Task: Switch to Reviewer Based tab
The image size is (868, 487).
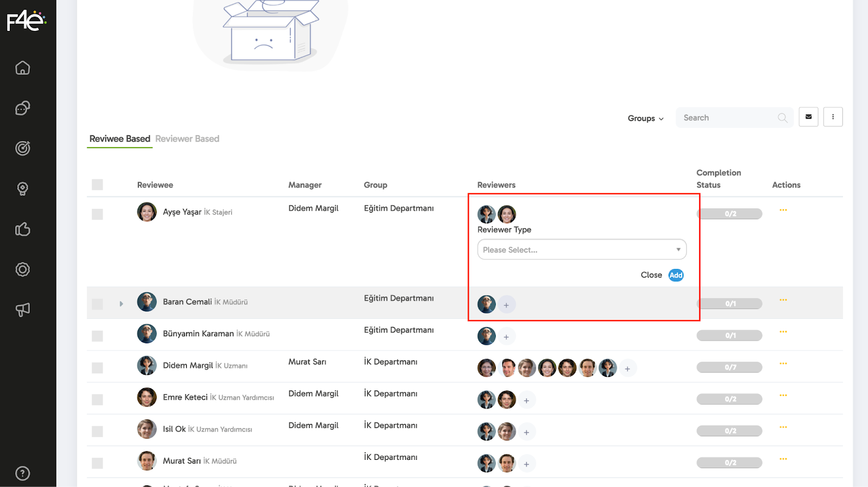Action: click(x=187, y=139)
